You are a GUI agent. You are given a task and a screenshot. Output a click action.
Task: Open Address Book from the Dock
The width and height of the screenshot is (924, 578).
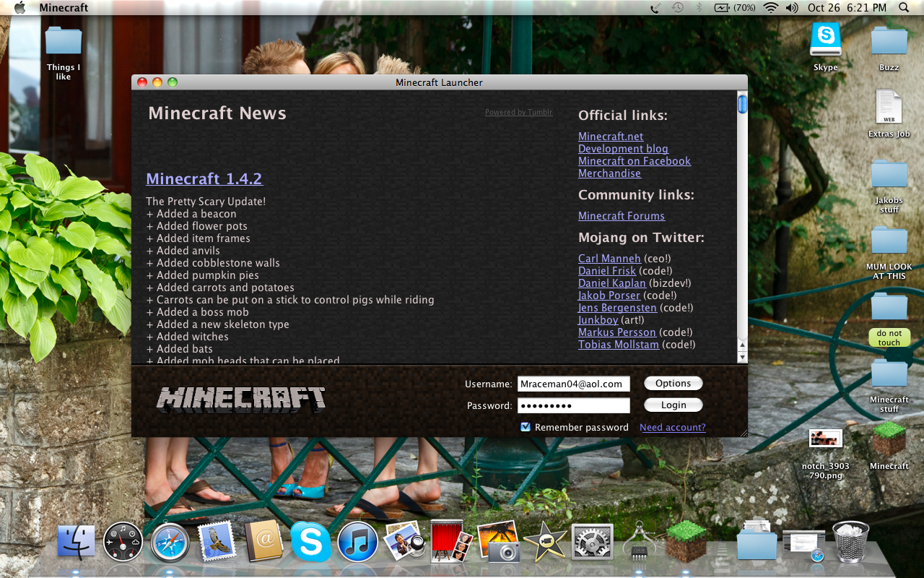pos(263,542)
